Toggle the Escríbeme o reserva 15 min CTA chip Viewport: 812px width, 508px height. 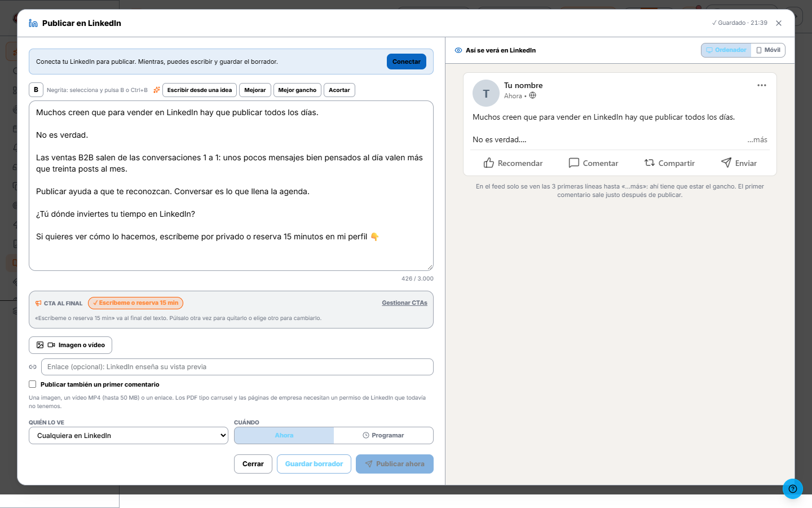coord(136,303)
